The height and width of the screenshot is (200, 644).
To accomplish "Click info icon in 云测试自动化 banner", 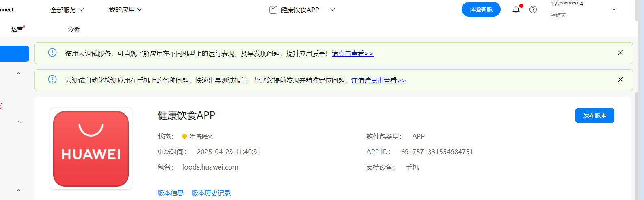I will 52,79.
